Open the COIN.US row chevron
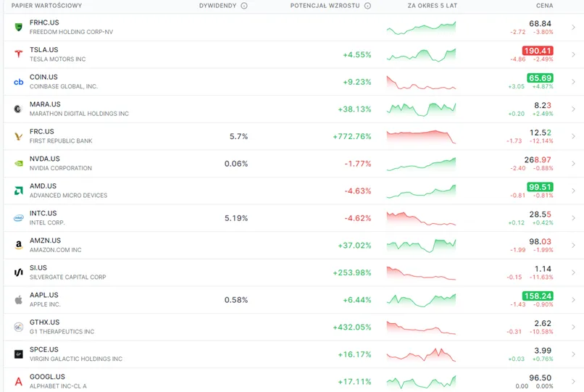The height and width of the screenshot is (392, 584). tap(573, 82)
